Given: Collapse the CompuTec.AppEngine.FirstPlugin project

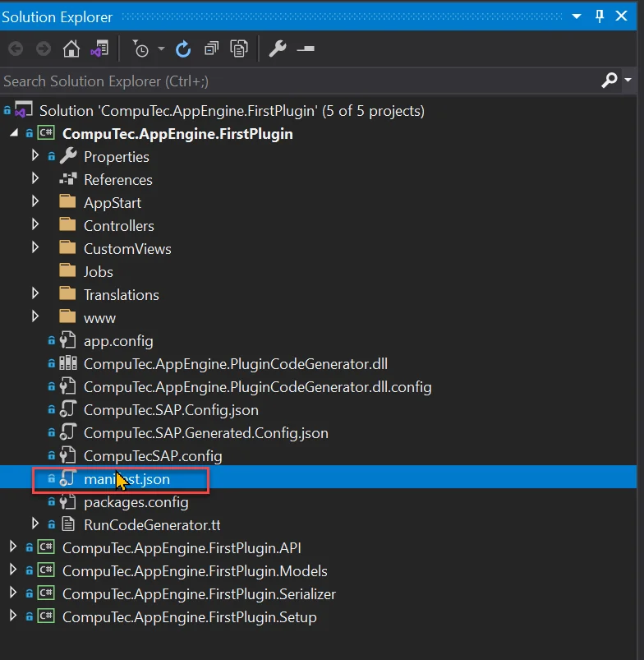Looking at the screenshot, I should point(15,133).
